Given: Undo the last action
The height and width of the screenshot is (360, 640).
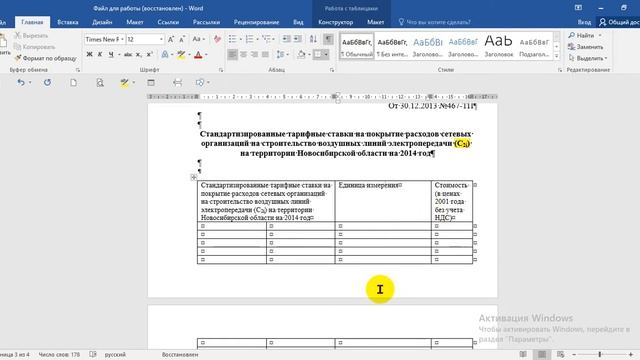Looking at the screenshot, I should point(21,82).
